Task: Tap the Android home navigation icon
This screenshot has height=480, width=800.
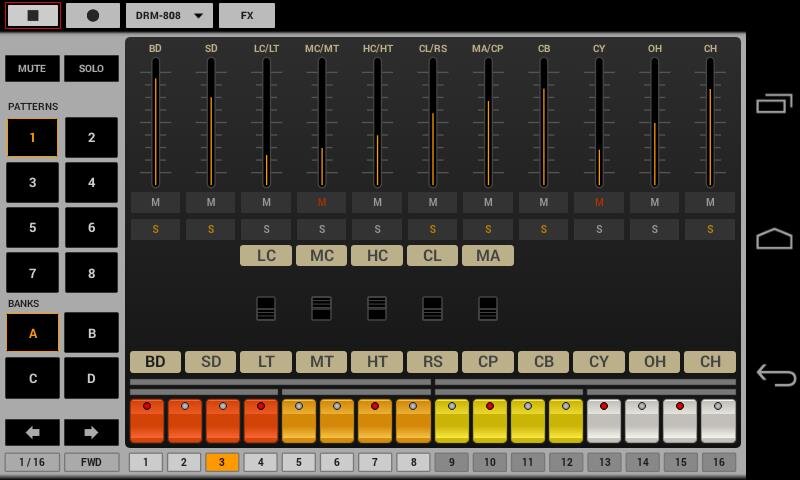Action: [x=774, y=238]
